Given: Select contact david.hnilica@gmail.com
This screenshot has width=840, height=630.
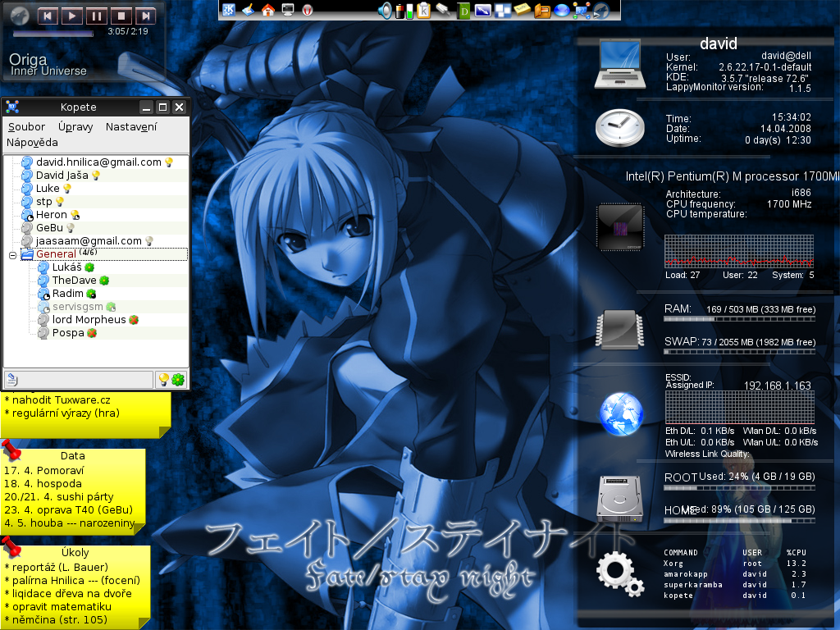Looking at the screenshot, I should [x=98, y=162].
